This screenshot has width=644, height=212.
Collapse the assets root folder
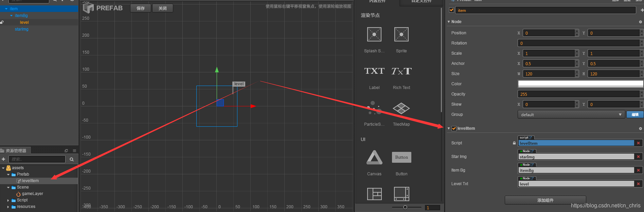3,168
